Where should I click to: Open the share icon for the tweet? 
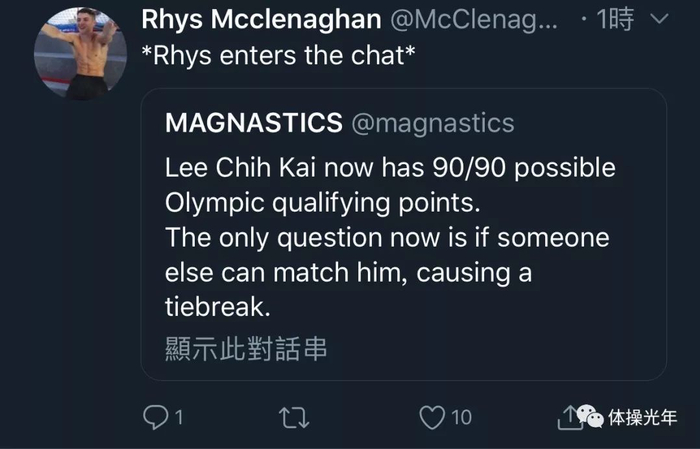pyautogui.click(x=568, y=416)
